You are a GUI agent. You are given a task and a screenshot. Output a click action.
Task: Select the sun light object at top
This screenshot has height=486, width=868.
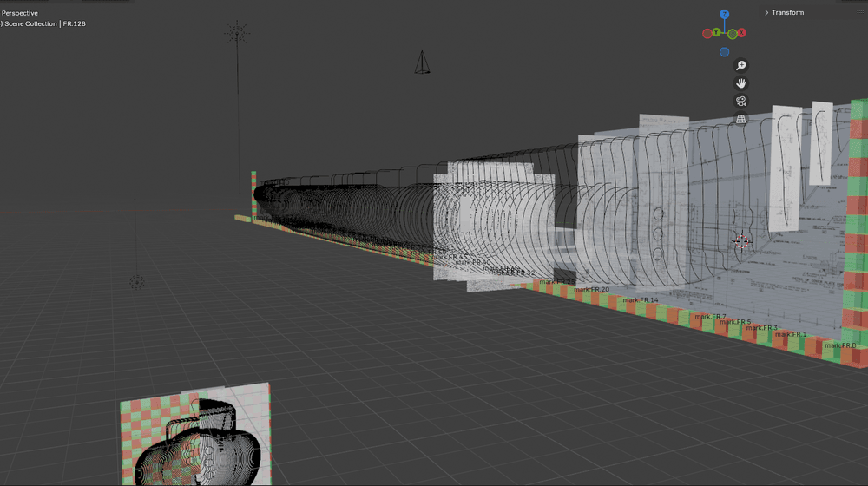tap(237, 33)
